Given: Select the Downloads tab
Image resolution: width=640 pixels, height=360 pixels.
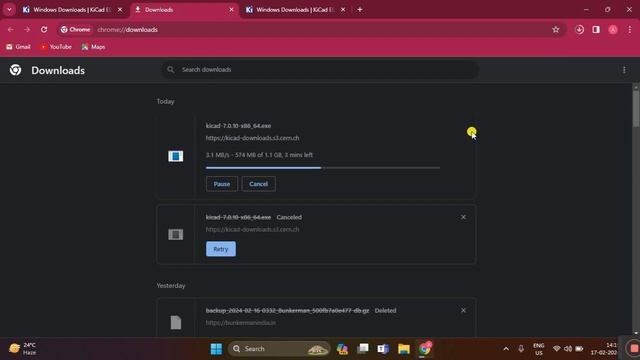Looking at the screenshot, I should tap(185, 9).
